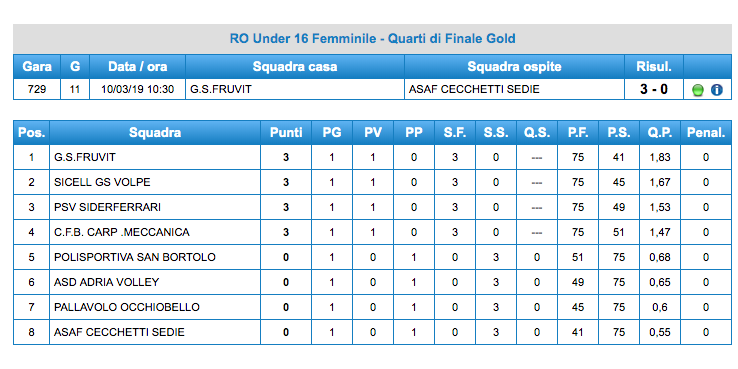This screenshot has width=738, height=369.
Task: Open C.F.B. CARP .MECCANICA team
Action: [122, 232]
